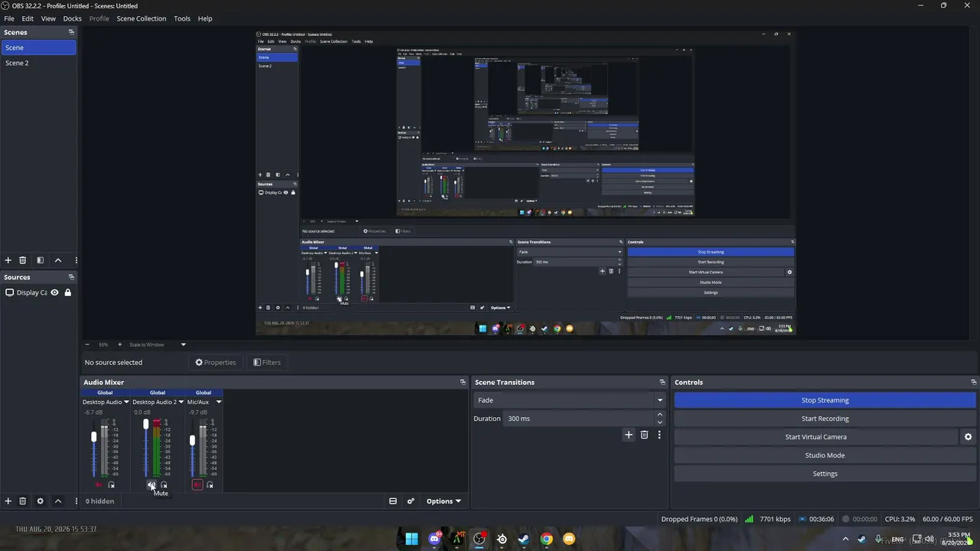The height and width of the screenshot is (551, 980).
Task: Float the Sources dock panel
Action: 71,277
